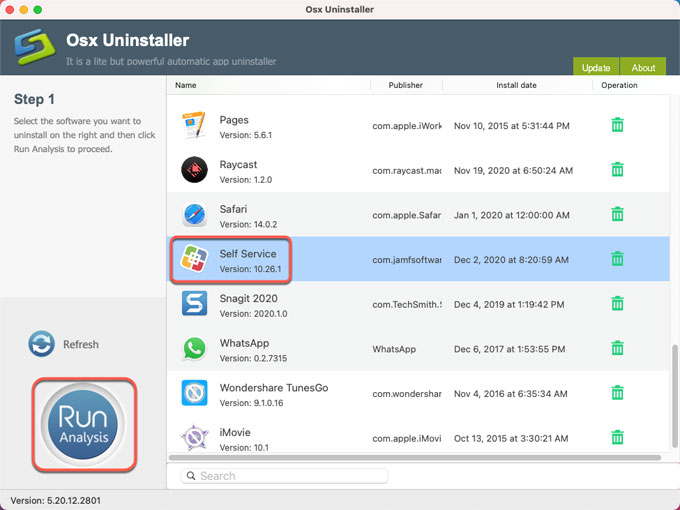The height and width of the screenshot is (510, 680).
Task: Click install date Dec 4, 2019
Action: pos(509,304)
